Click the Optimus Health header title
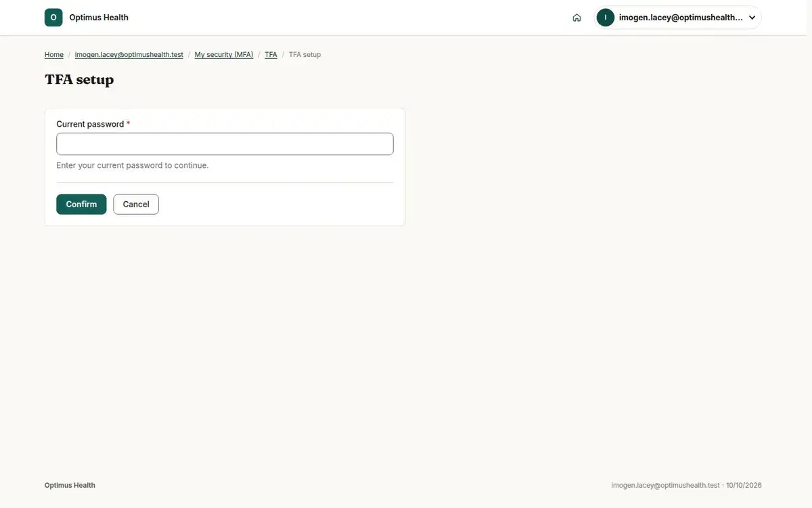 [99, 18]
